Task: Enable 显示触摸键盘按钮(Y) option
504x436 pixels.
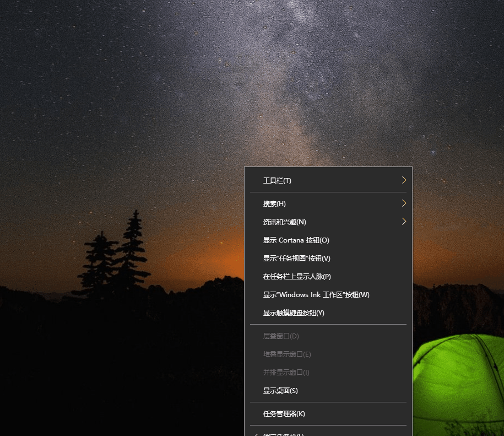Action: 294,313
